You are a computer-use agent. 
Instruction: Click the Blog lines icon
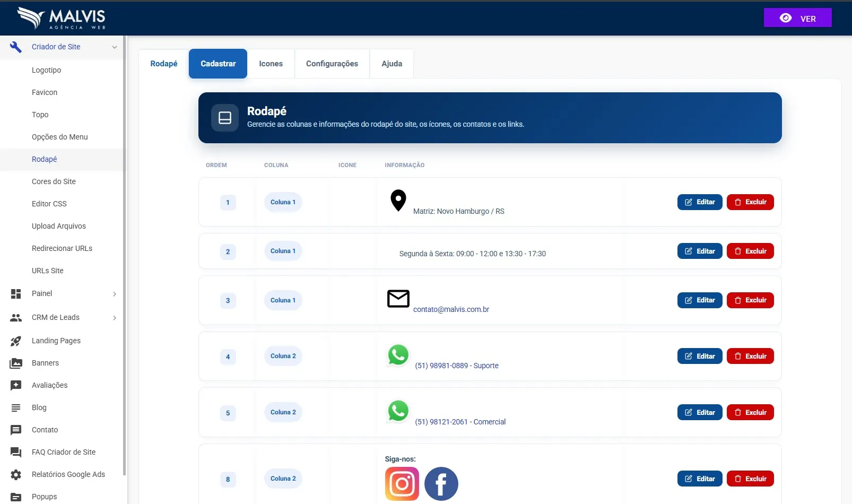tap(16, 407)
